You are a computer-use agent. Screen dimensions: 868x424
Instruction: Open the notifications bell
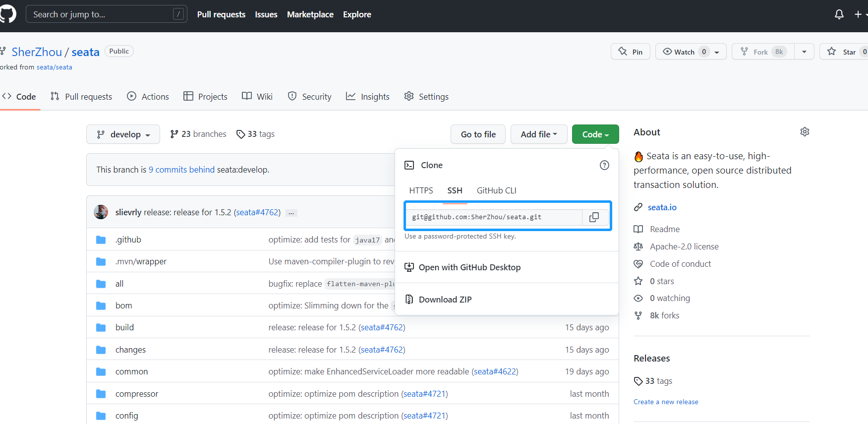(839, 14)
